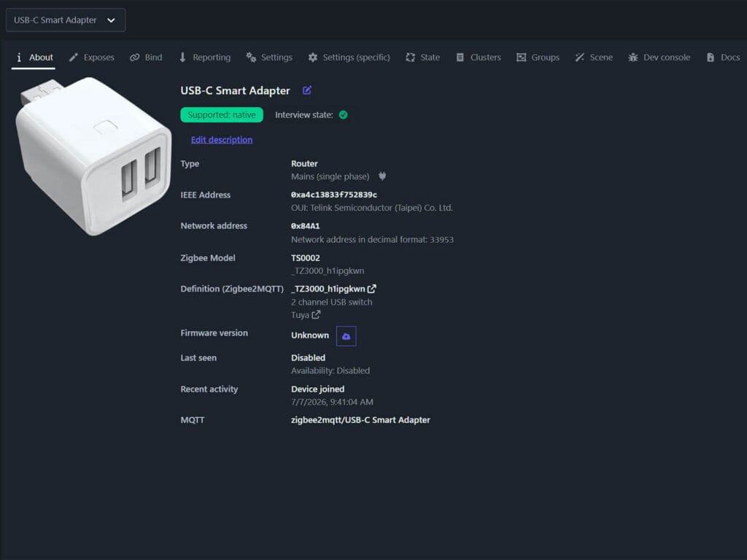Open the USB-C Smart Adapter device dropdown

click(66, 20)
